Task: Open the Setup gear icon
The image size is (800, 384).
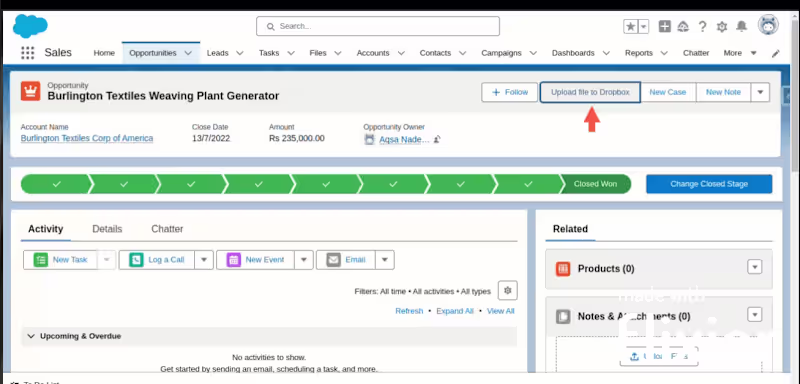Action: pyautogui.click(x=721, y=27)
